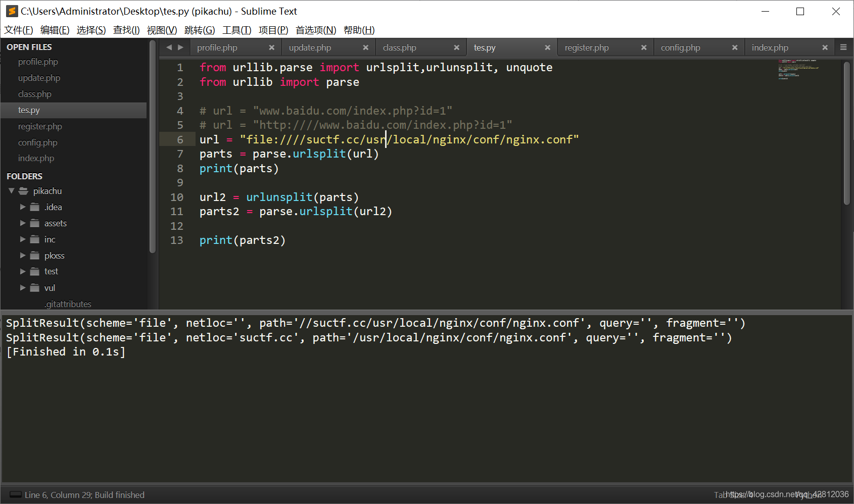The height and width of the screenshot is (504, 854).
Task: Expand the vul folder
Action: pos(23,288)
